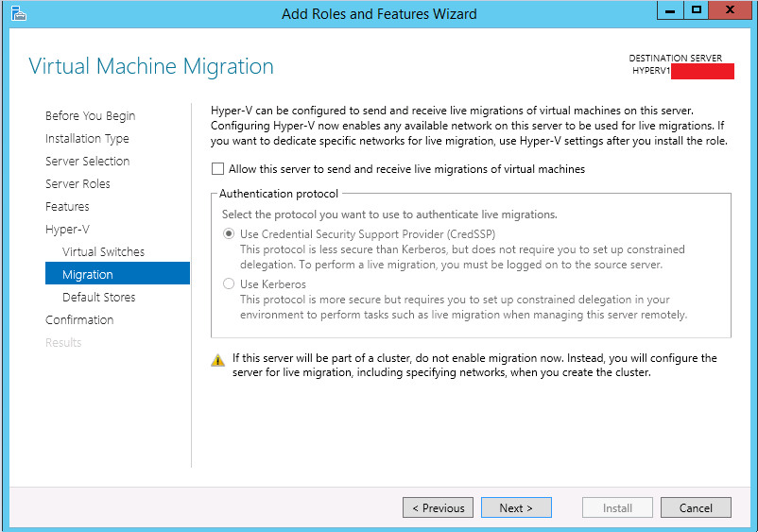758x532 pixels.
Task: Go back with the Previous button
Action: point(438,507)
